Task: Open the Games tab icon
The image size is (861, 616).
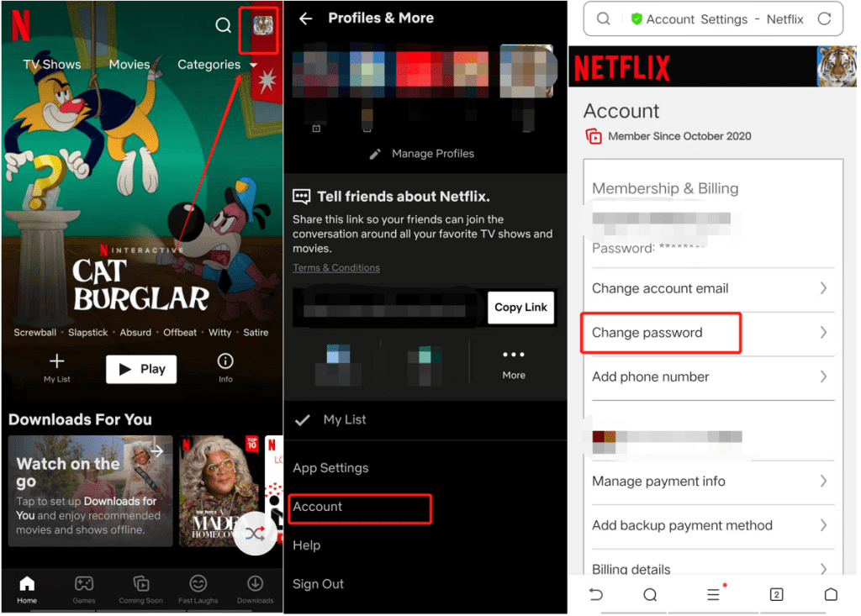Action: pyautogui.click(x=84, y=583)
